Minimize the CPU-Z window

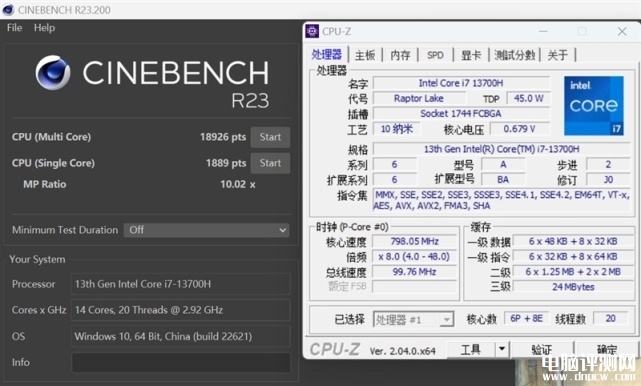pyautogui.click(x=543, y=31)
